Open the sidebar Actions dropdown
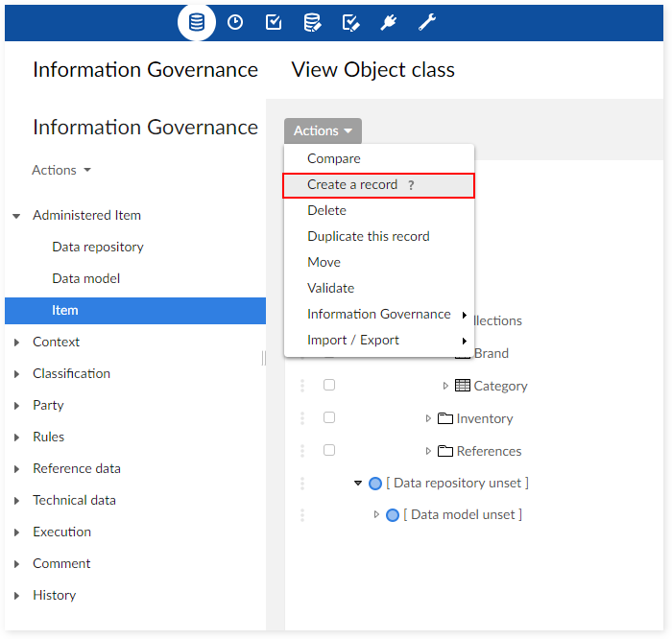Image resolution: width=672 pixels, height=639 pixels. pos(61,170)
